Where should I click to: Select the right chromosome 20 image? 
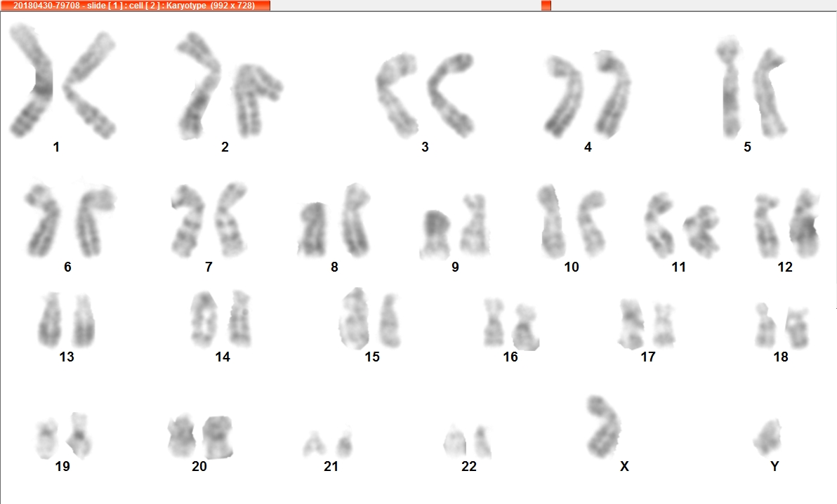coord(218,437)
